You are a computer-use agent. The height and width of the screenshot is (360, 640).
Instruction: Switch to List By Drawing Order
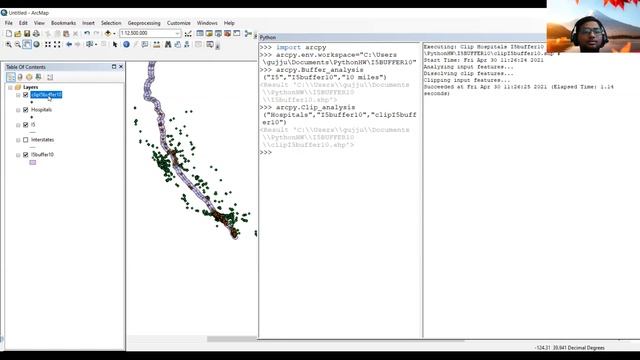click(x=11, y=77)
